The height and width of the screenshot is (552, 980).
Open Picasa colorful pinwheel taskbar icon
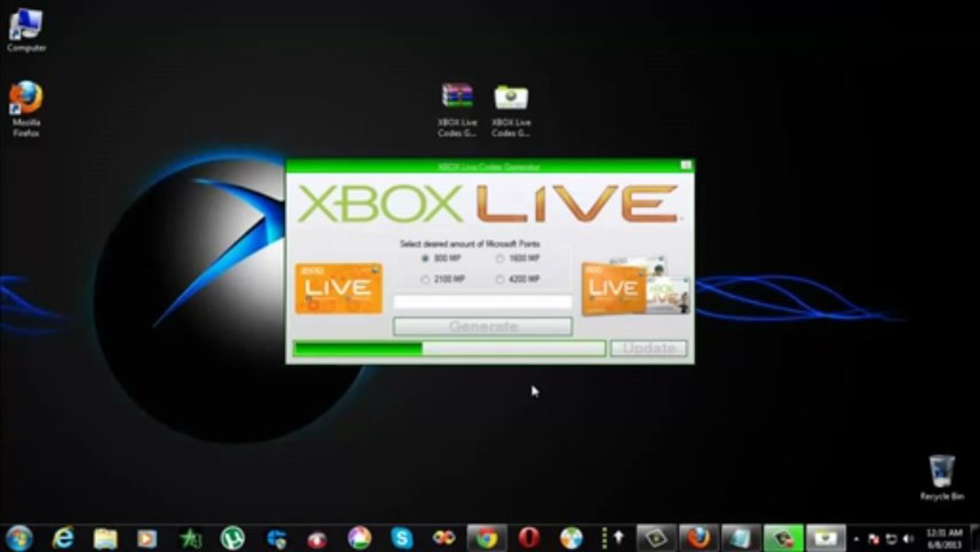point(359,538)
